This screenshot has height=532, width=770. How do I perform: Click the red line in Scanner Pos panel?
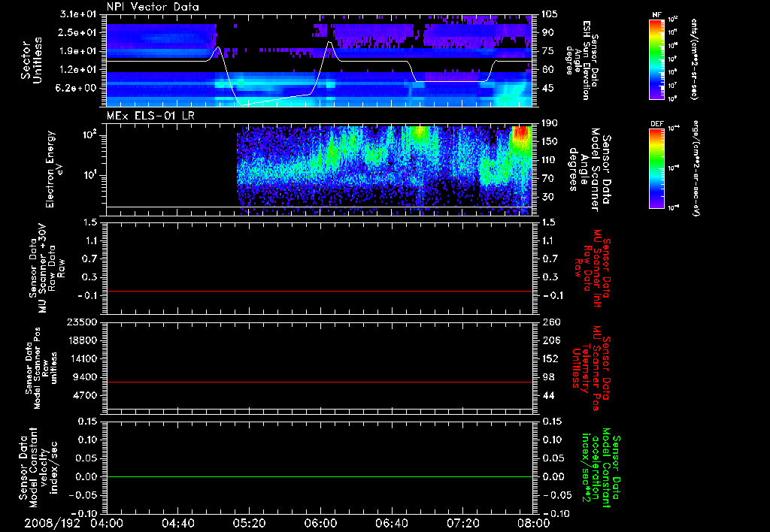(319, 382)
